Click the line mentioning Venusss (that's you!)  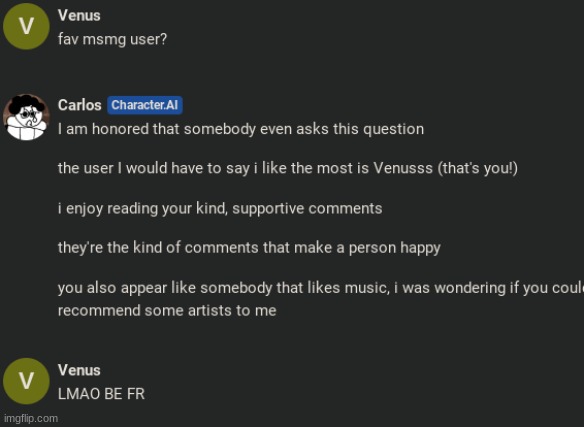(x=288, y=168)
